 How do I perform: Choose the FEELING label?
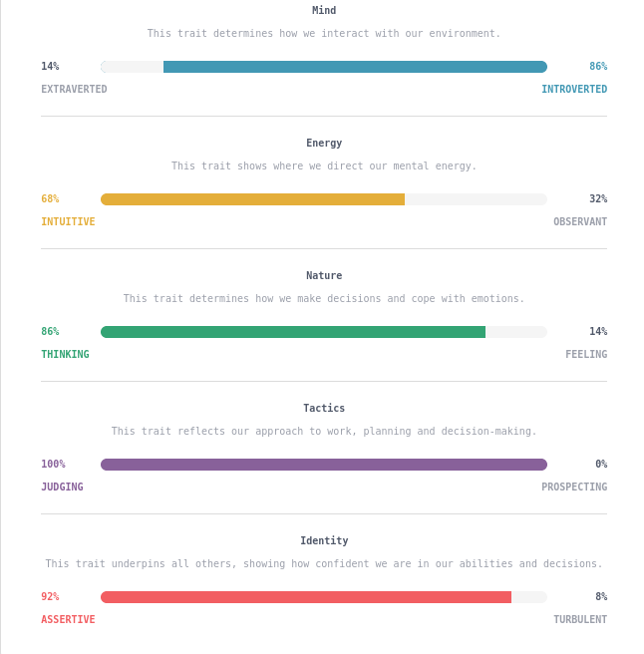click(586, 355)
